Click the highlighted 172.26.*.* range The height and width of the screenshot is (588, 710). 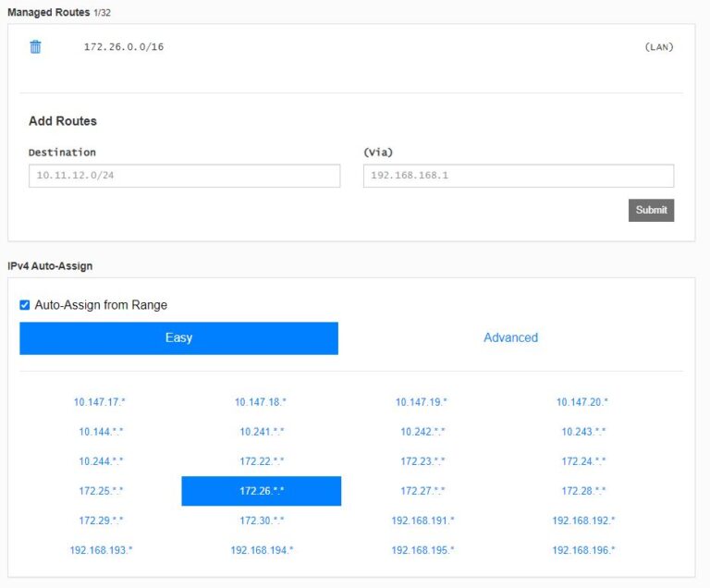coord(262,491)
